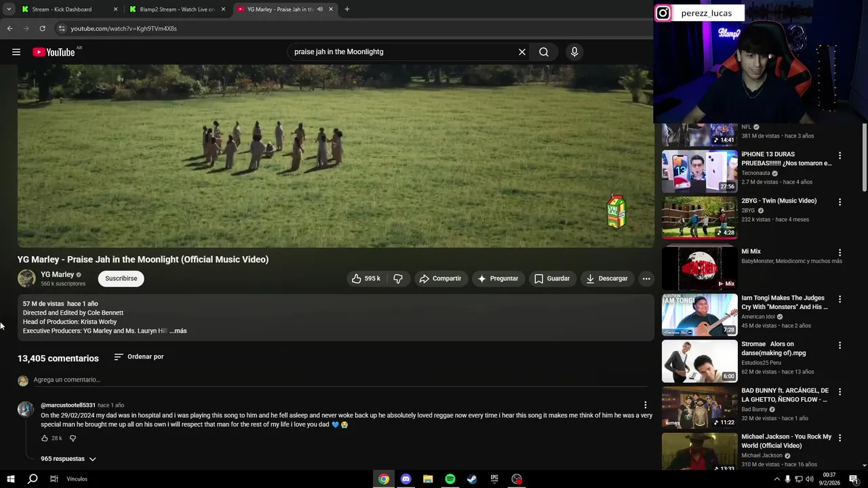Viewport: 868px width, 488px height.
Task: Like the comment with 28 k
Action: click(x=45, y=439)
